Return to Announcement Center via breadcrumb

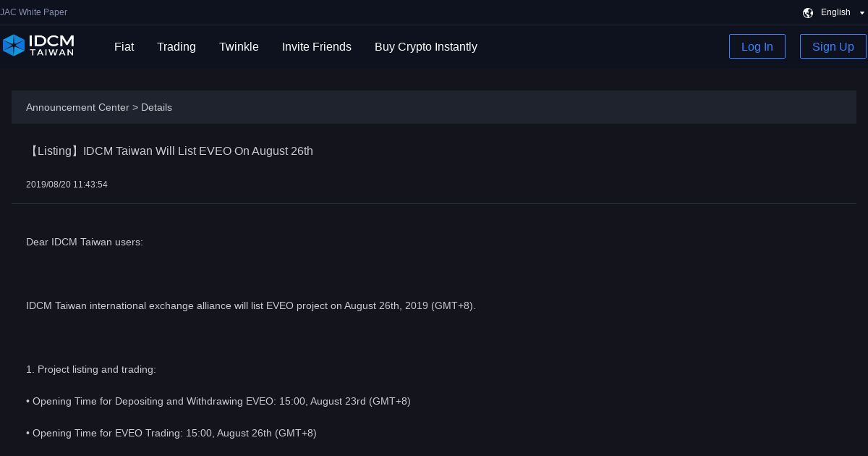(x=77, y=107)
